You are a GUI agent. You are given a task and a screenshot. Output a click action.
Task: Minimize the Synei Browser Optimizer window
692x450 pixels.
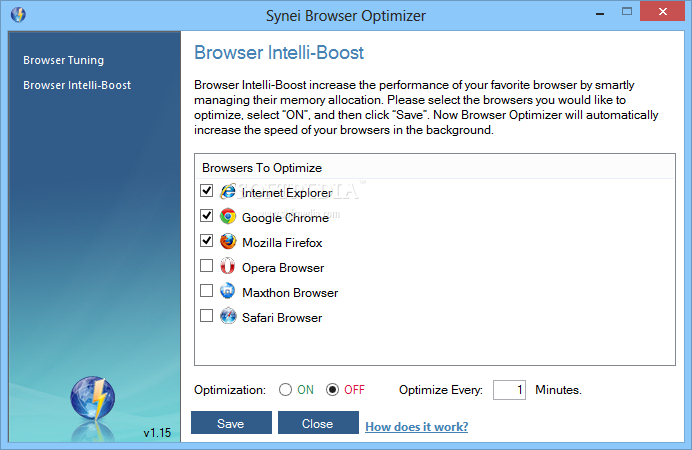600,14
